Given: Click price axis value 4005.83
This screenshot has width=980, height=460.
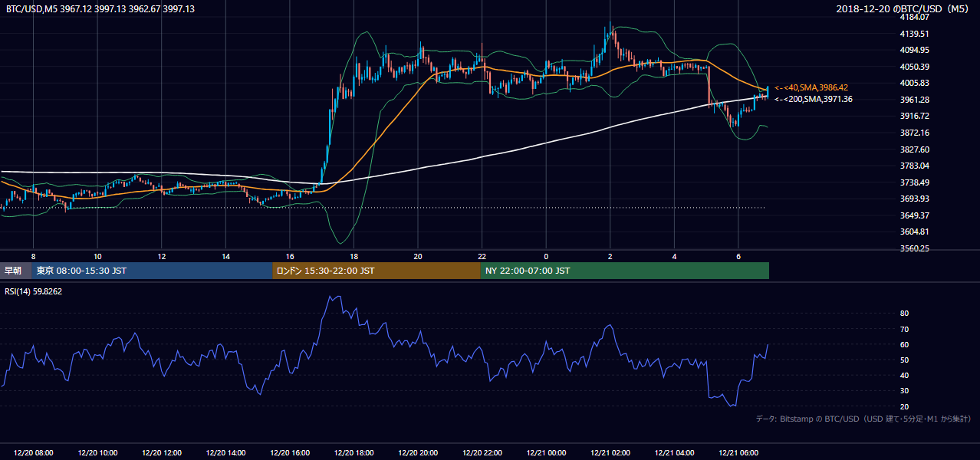Looking at the screenshot, I should (915, 83).
